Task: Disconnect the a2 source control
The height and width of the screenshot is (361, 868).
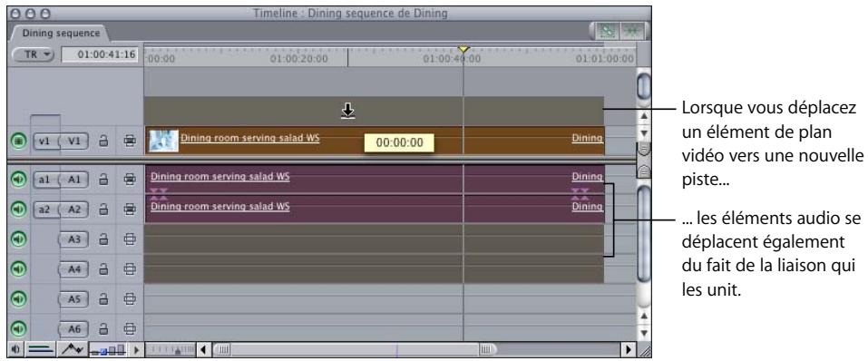Action: pyautogui.click(x=45, y=210)
